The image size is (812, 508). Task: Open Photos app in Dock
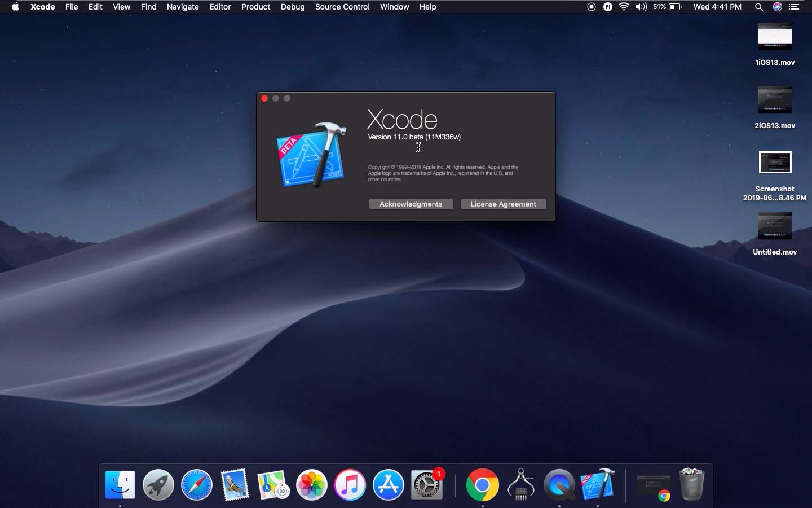[x=312, y=485]
